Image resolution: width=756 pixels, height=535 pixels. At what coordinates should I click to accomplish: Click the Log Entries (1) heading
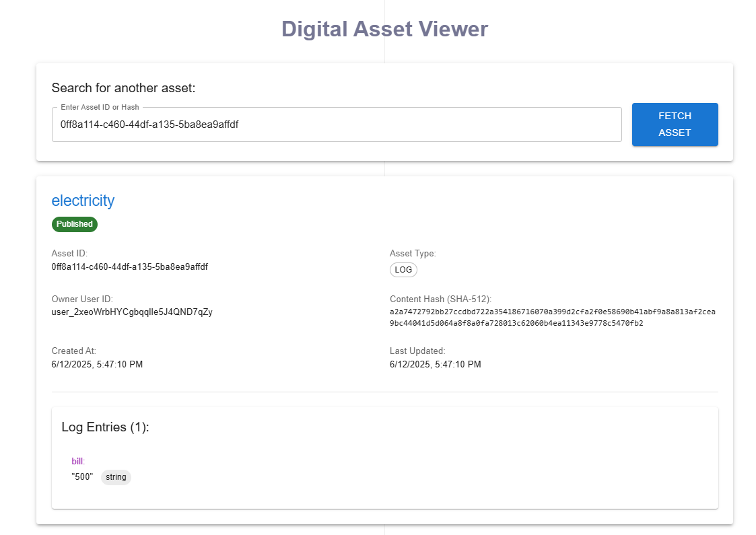[105, 427]
